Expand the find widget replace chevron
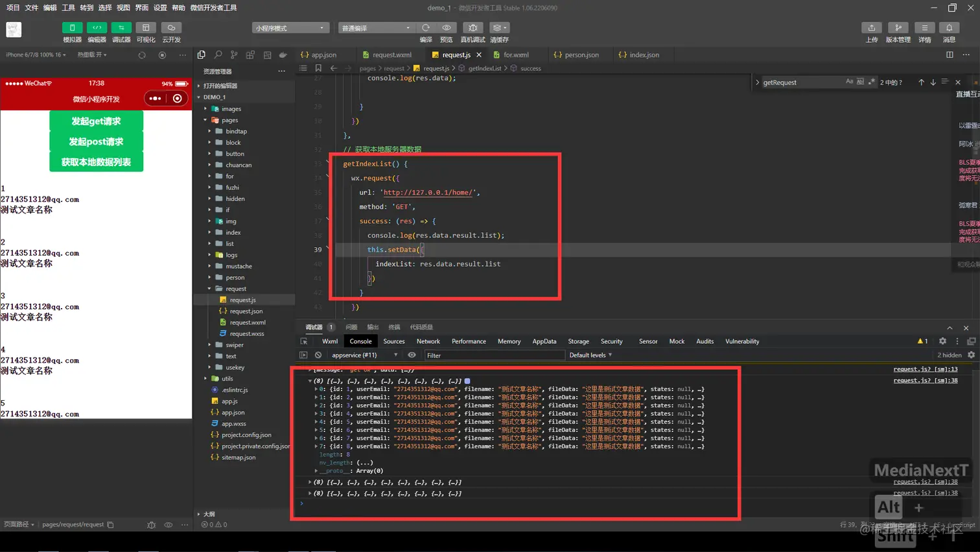 (x=757, y=82)
